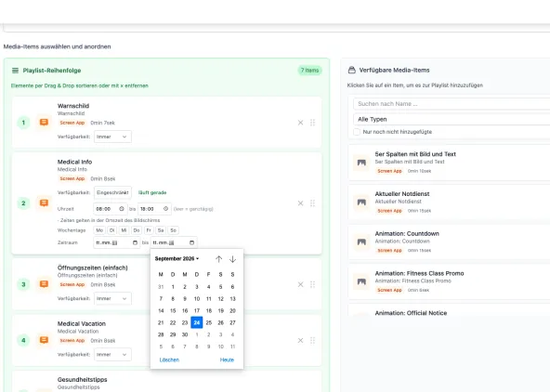Add Animation: Countdown to the playlist
This screenshot has width=550, height=392.
450,242
